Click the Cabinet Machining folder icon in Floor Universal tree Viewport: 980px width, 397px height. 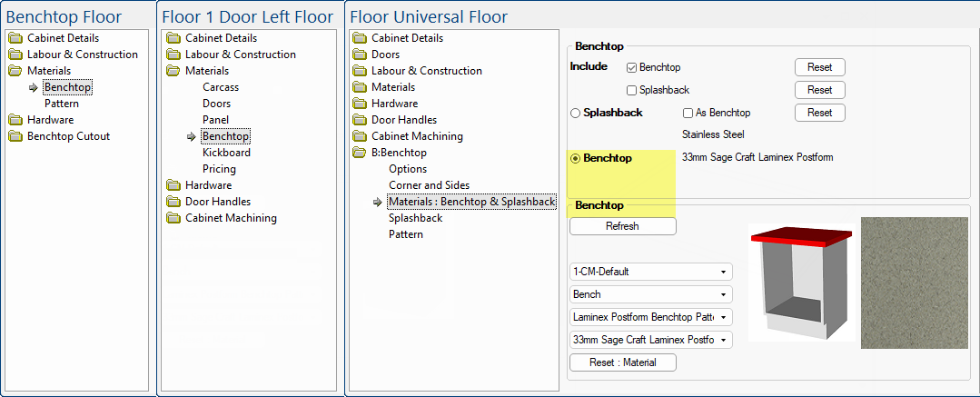click(x=360, y=136)
